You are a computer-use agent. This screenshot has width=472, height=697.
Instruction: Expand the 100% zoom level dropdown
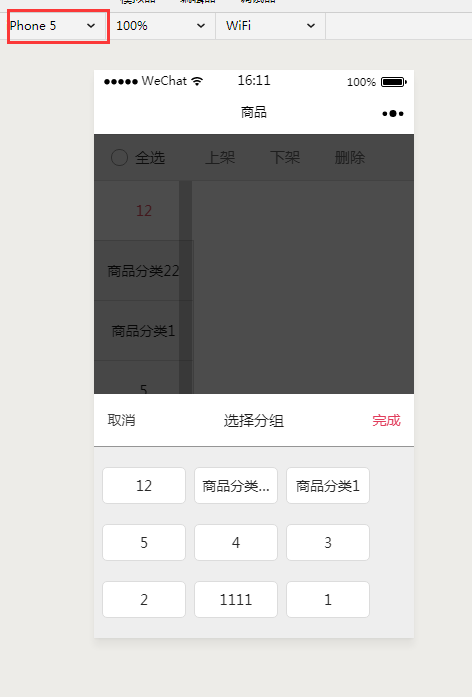pyautogui.click(x=161, y=26)
